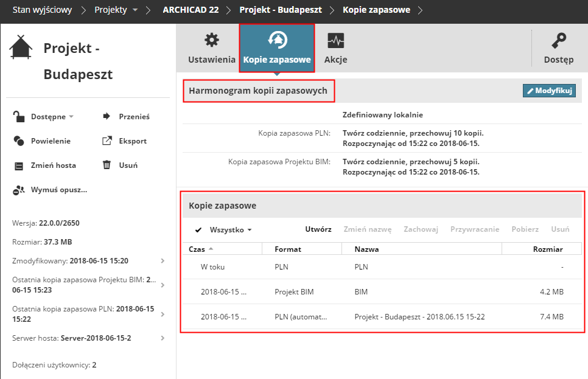Expand the Zmodyfikowany details chevron

tap(163, 260)
